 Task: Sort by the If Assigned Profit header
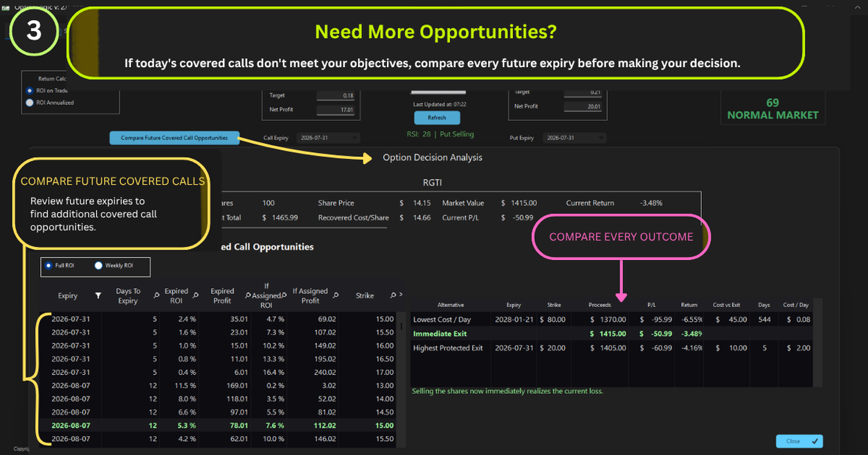(310, 296)
